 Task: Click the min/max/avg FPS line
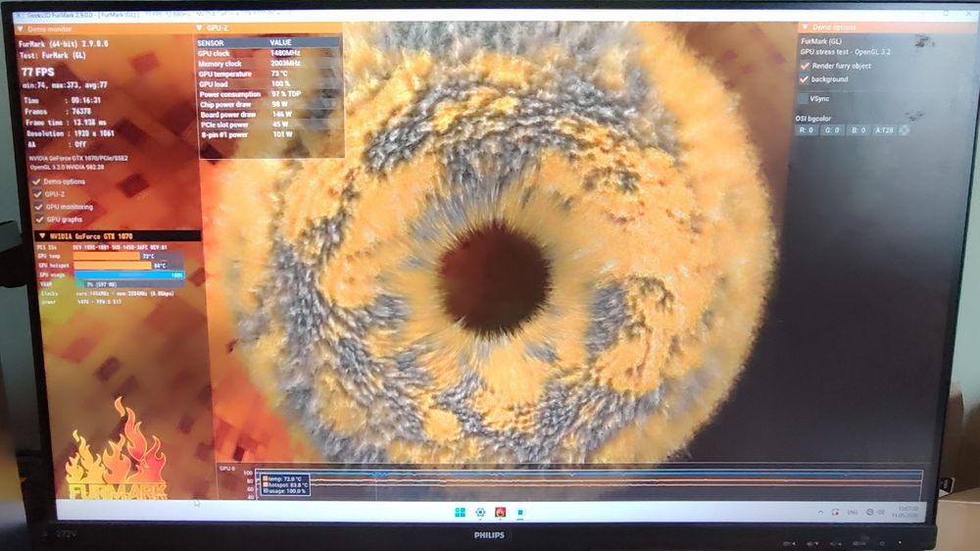coord(65,85)
